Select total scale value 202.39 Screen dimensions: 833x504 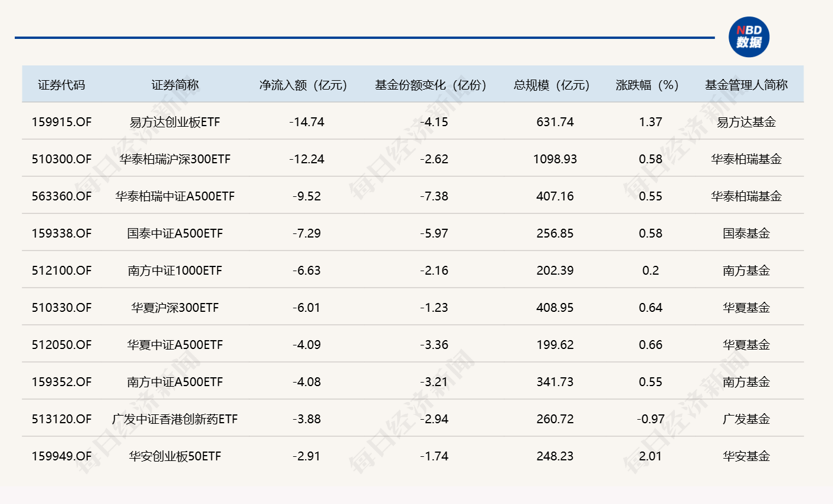(555, 271)
